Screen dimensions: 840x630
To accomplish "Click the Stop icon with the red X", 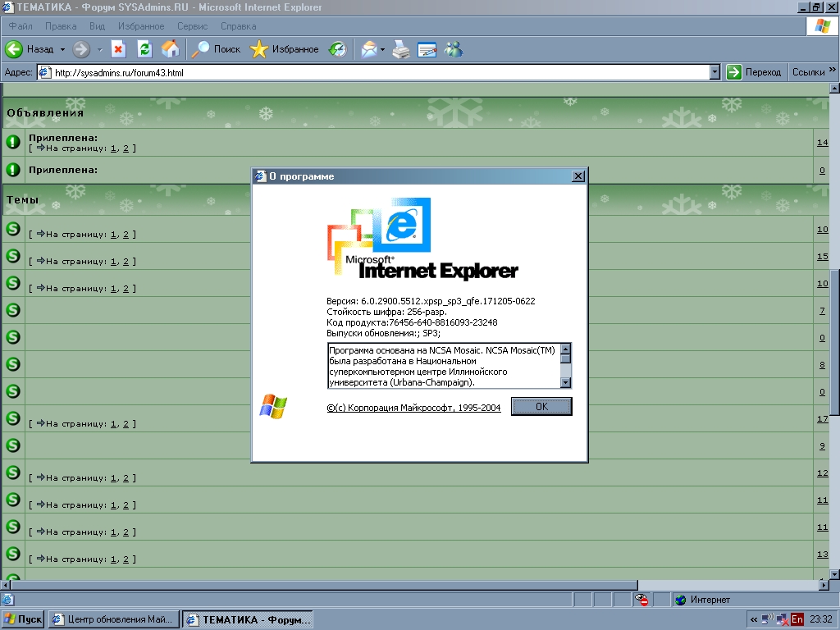I will (118, 49).
